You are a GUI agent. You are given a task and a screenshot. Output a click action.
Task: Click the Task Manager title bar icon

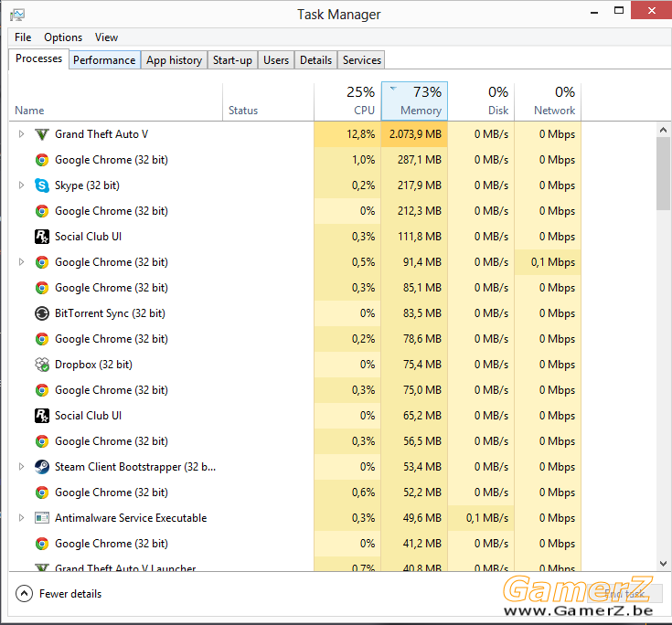click(17, 15)
